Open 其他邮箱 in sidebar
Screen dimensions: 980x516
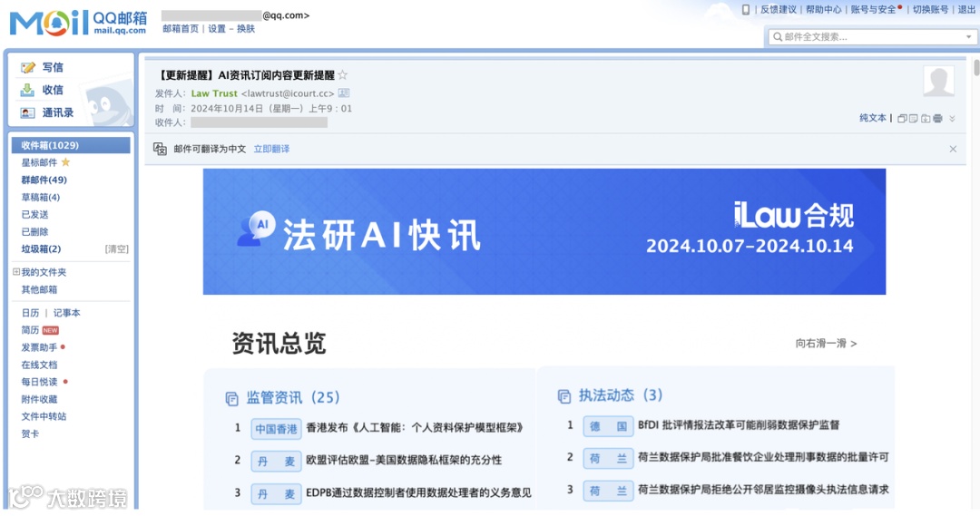(x=39, y=289)
